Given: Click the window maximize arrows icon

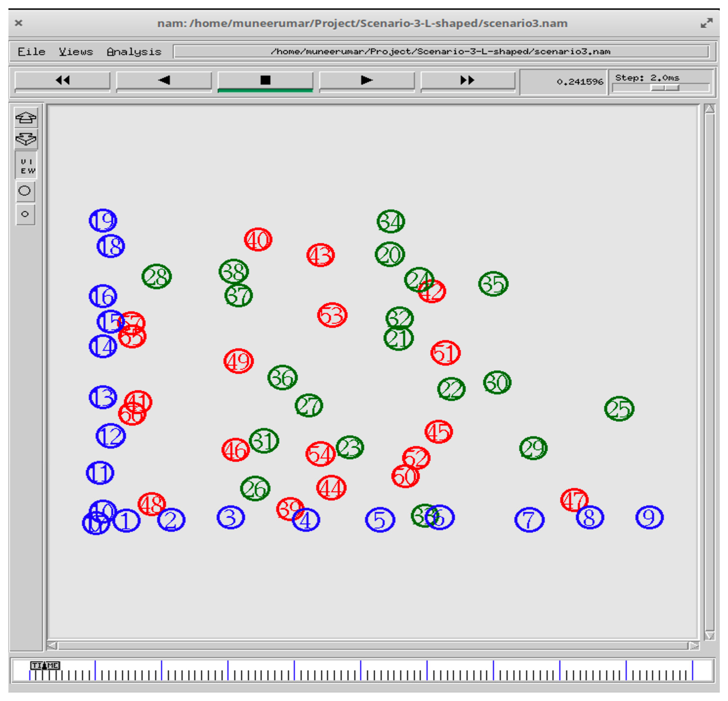Looking at the screenshot, I should (706, 23).
